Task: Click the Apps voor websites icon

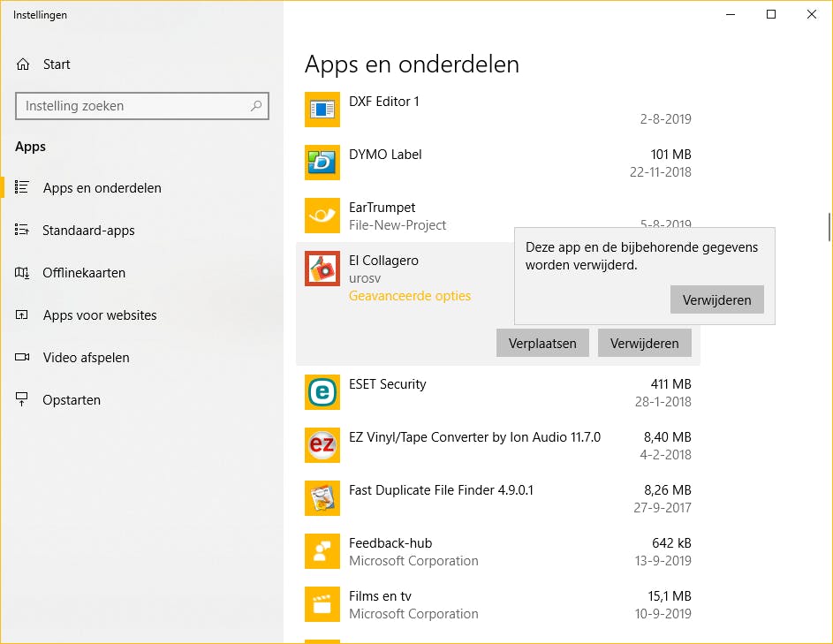Action: pos(22,314)
